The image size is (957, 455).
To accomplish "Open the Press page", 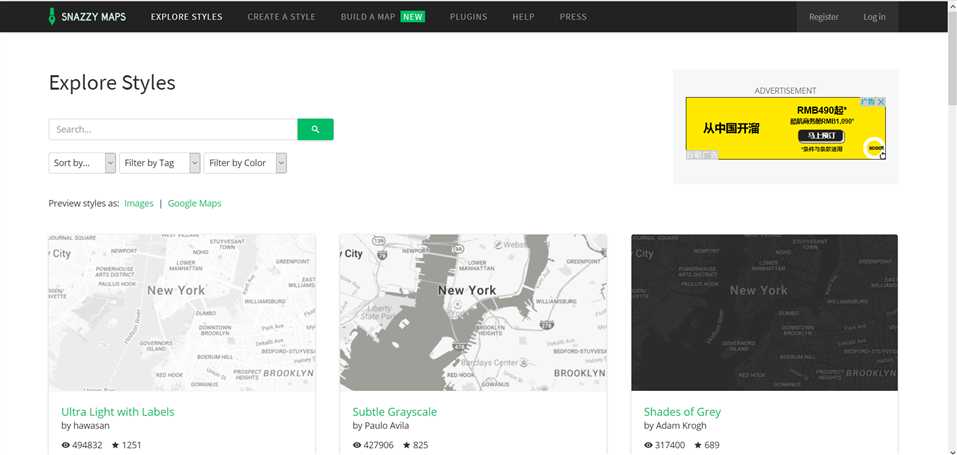I will [573, 17].
